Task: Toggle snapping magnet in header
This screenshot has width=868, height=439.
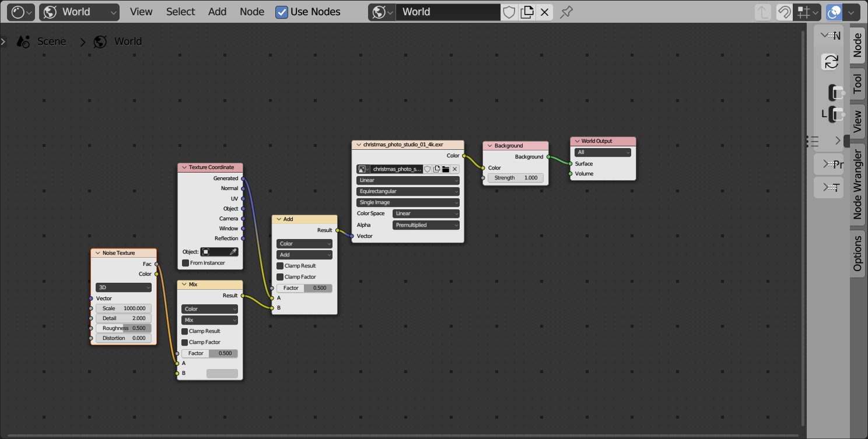Action: [785, 12]
